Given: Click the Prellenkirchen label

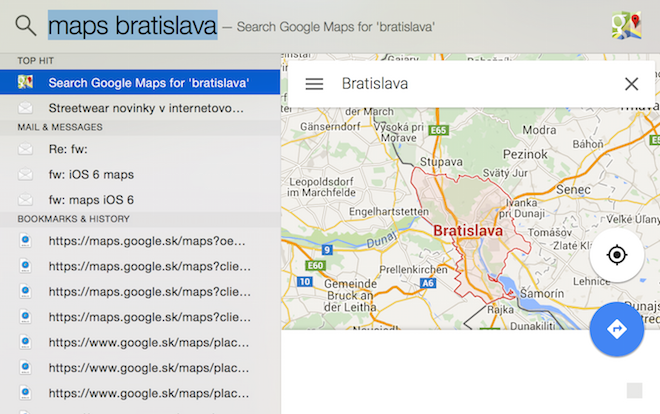Looking at the screenshot, I should coord(413,269).
